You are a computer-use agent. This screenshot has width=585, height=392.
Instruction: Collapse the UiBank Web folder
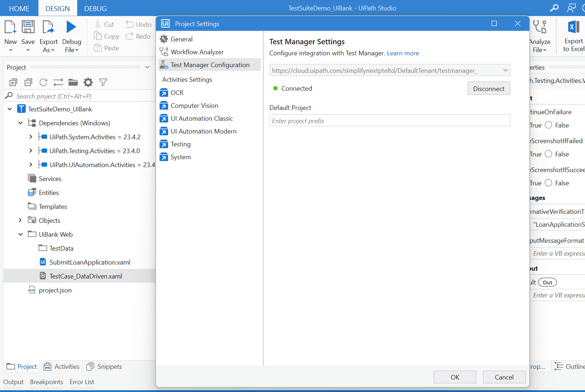[20, 234]
